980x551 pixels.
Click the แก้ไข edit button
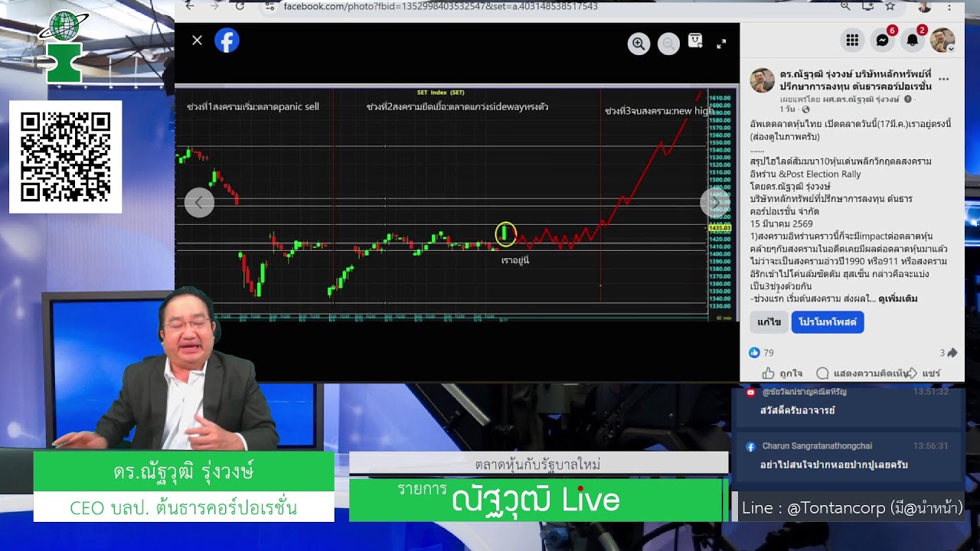[769, 322]
